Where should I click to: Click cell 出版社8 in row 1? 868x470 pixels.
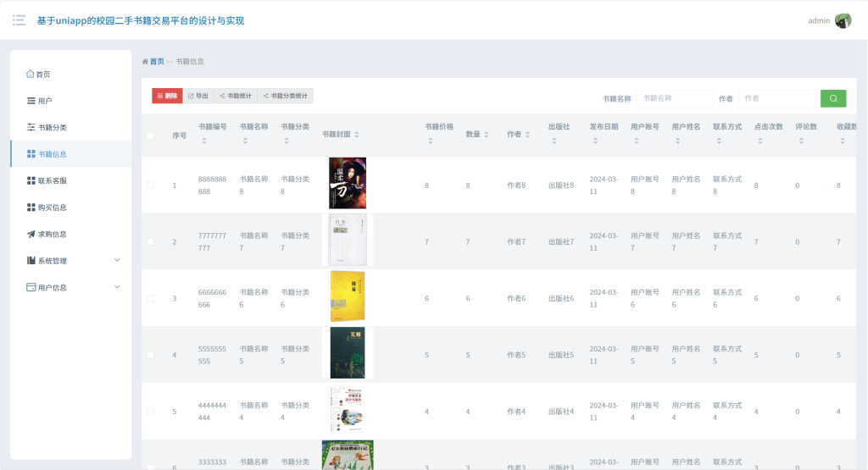(561, 185)
